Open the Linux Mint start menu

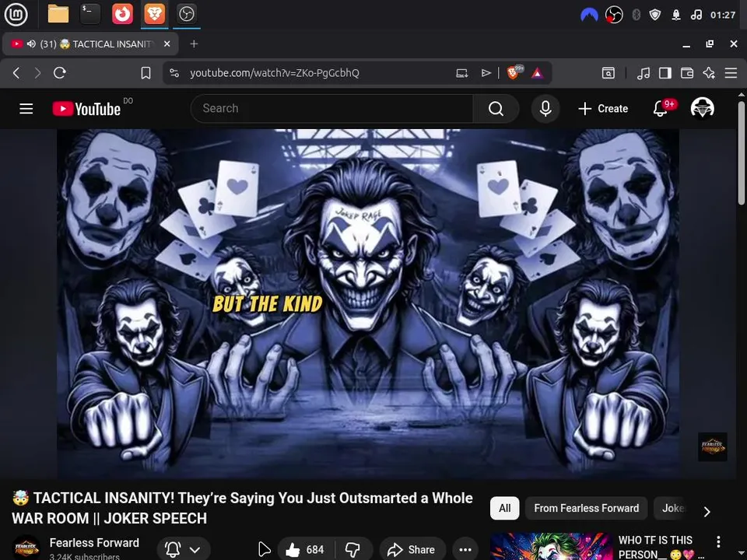16,14
